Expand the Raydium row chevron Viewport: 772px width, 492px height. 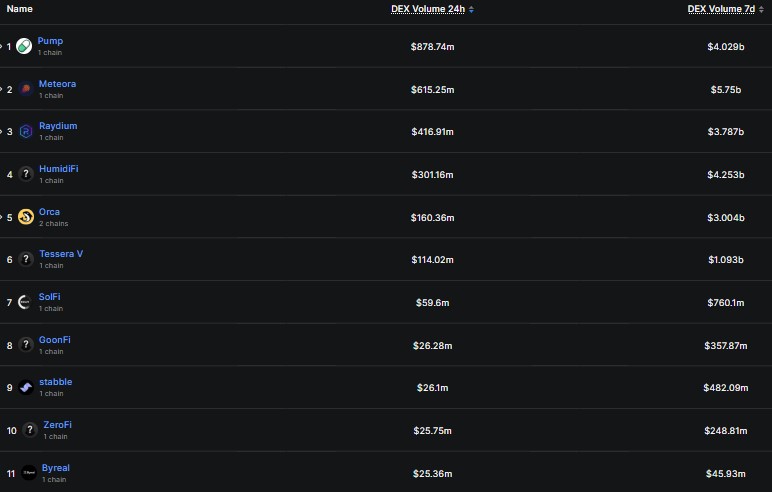tap(1, 131)
